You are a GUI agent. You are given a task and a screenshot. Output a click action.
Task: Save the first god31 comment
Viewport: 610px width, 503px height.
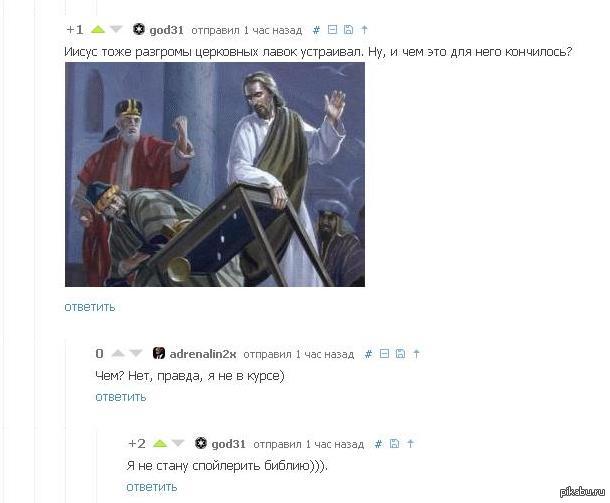pyautogui.click(x=348, y=30)
